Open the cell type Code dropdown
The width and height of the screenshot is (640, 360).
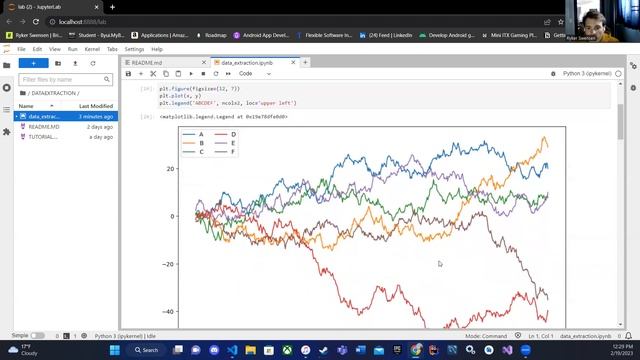coord(255,74)
